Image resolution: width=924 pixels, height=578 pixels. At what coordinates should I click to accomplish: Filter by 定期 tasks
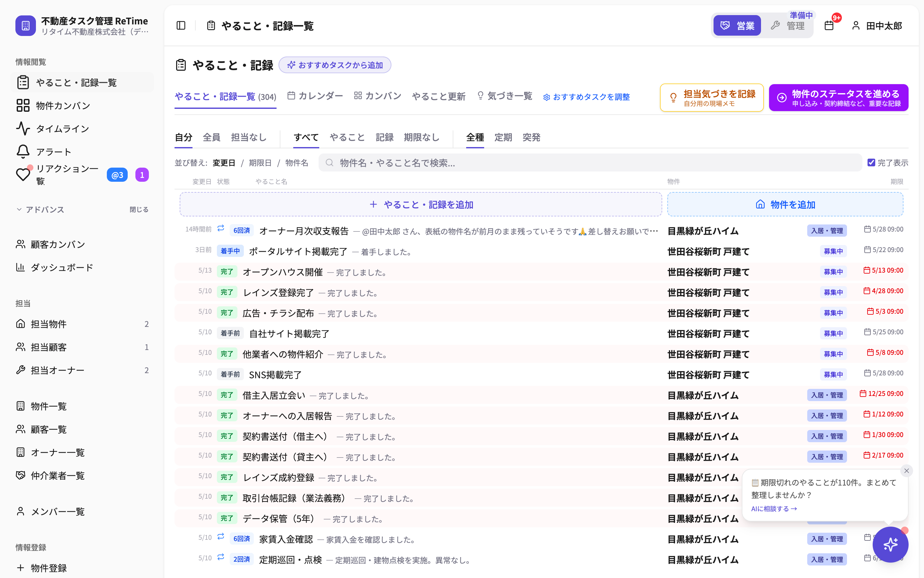pyautogui.click(x=503, y=137)
